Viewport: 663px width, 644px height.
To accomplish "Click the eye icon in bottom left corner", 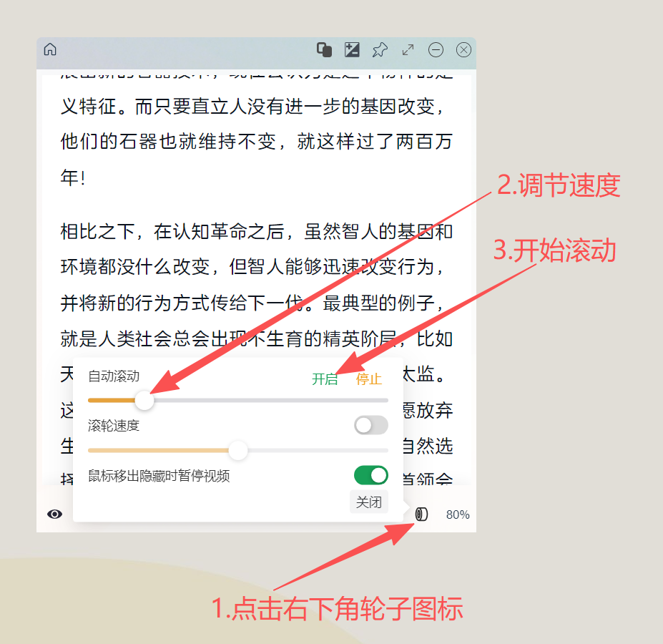I will tap(55, 514).
